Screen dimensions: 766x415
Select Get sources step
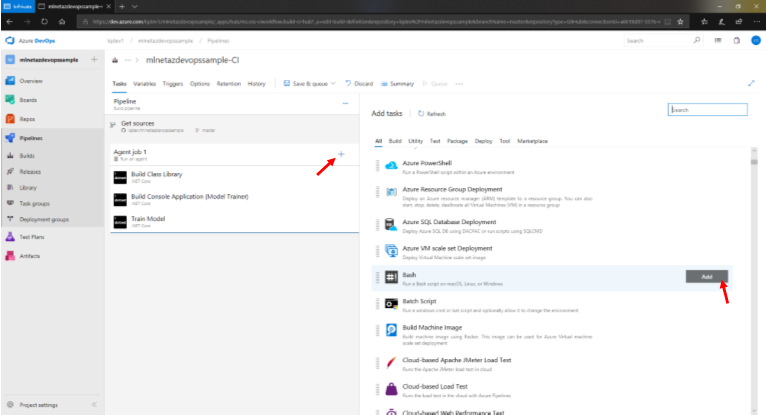pos(234,126)
